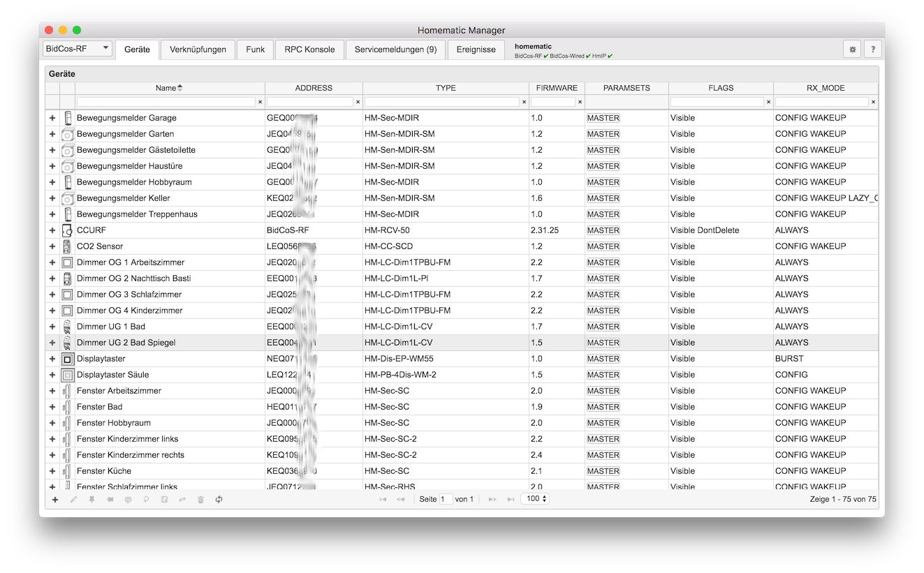Click the Displaytaster device icon
Viewport: 924px width, 573px height.
coord(67,359)
